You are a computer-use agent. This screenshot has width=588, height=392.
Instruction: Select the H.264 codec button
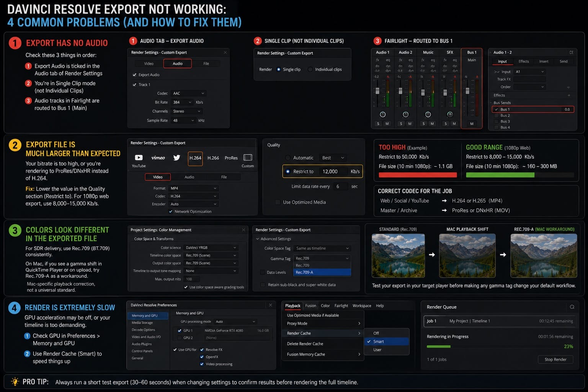[195, 158]
